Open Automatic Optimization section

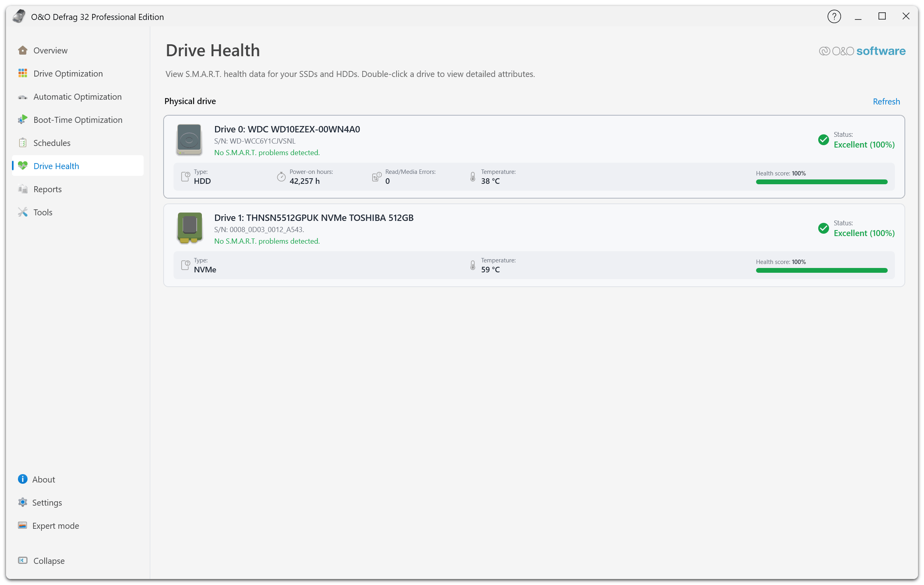(78, 97)
